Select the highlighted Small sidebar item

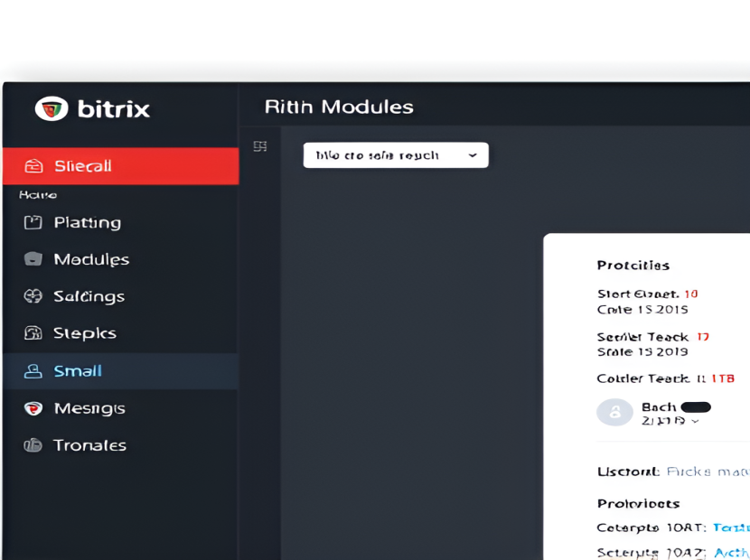coord(120,371)
